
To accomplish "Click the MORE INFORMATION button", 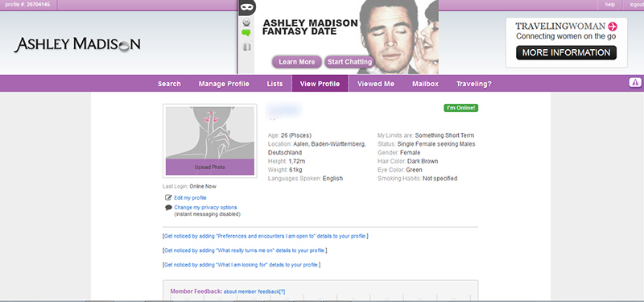I will click(567, 52).
